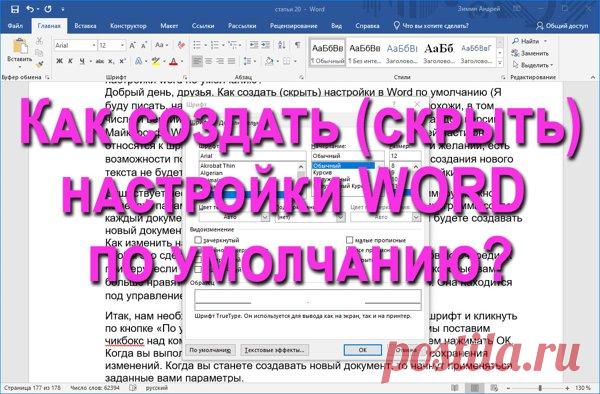Expand the Styles gallery with the More arrow

click(x=500, y=62)
